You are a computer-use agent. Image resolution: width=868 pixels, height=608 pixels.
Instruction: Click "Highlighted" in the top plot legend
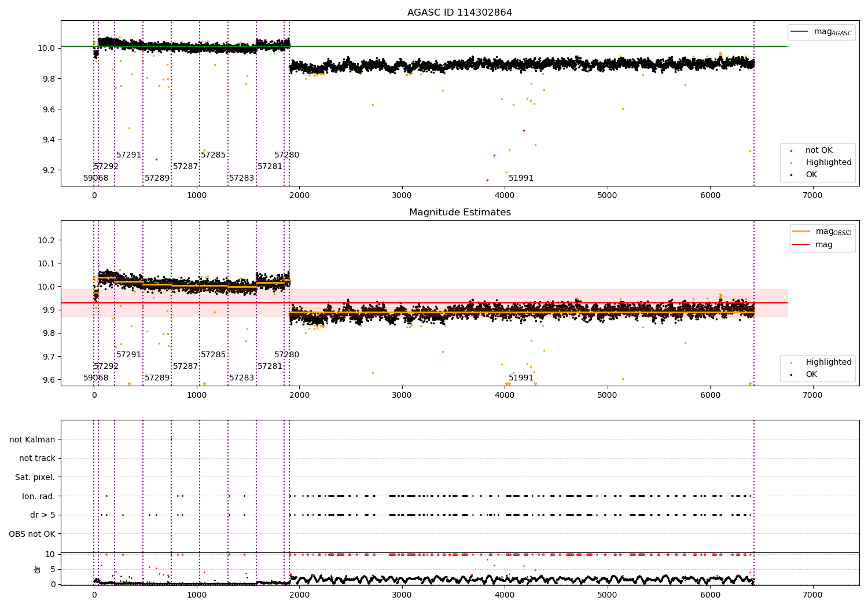click(821, 163)
